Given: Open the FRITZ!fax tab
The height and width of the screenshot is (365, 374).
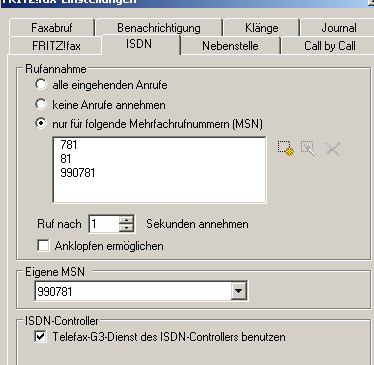Looking at the screenshot, I should 56,46.
